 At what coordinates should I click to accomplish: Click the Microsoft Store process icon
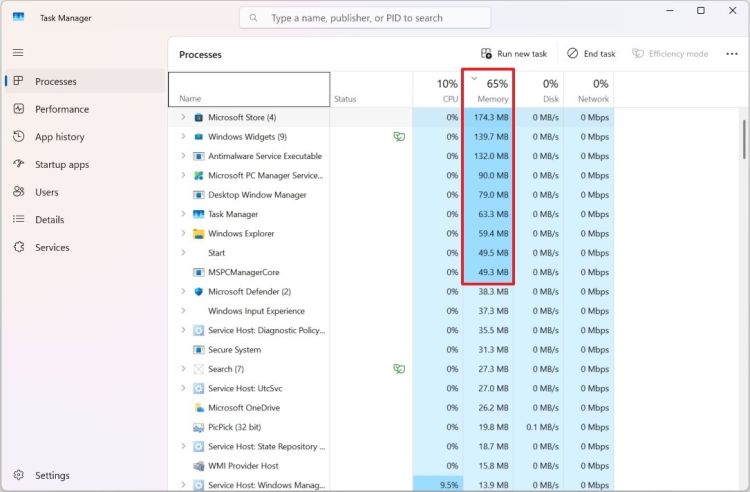click(x=198, y=118)
